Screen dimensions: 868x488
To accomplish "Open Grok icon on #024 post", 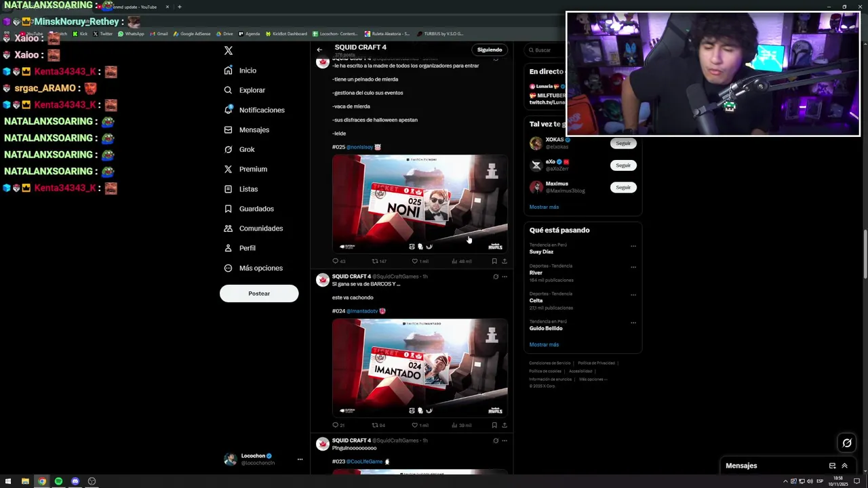I will 496,277.
